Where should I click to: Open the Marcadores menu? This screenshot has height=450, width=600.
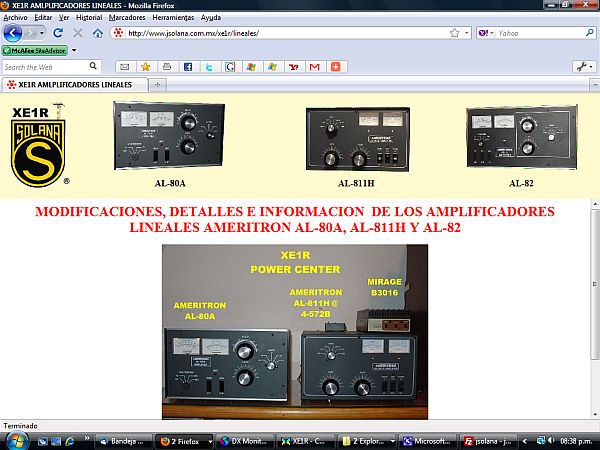(126, 18)
